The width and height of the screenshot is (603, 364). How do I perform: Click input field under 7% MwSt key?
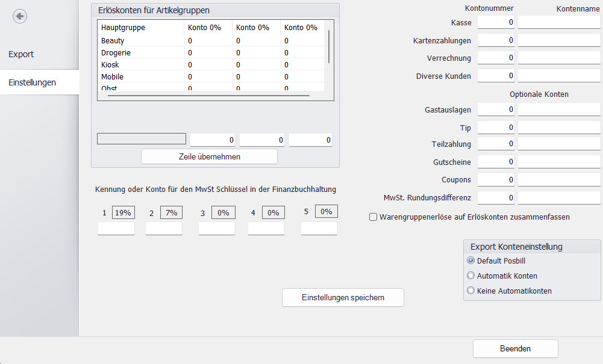click(164, 229)
